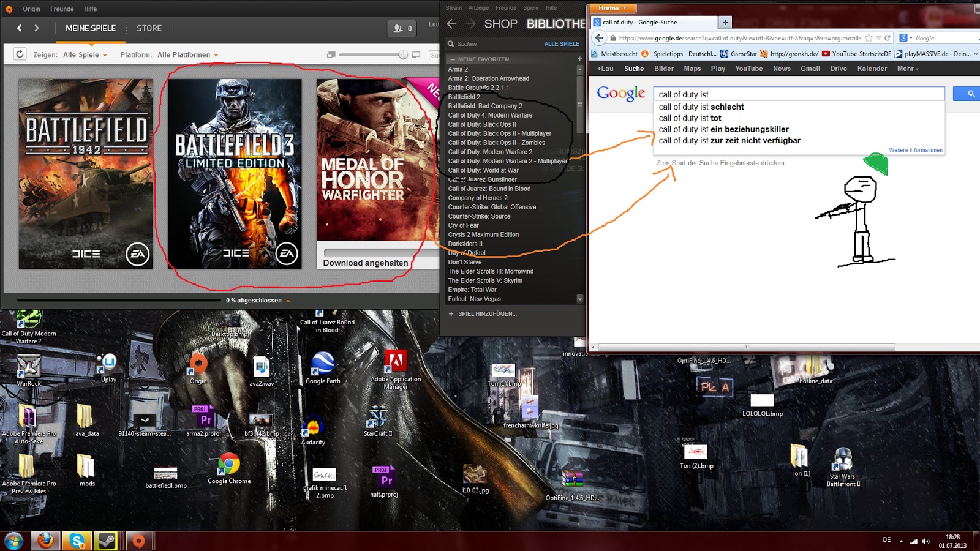Click Skype taskbar icon
The height and width of the screenshot is (551, 980).
click(77, 541)
